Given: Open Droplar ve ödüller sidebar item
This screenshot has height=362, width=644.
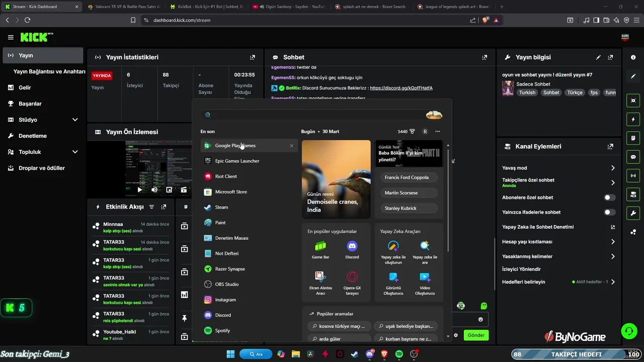Looking at the screenshot, I should click(43, 168).
